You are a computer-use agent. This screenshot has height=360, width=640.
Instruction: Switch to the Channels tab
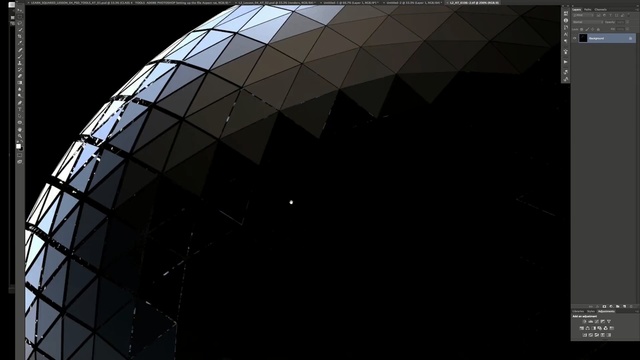(601, 9)
